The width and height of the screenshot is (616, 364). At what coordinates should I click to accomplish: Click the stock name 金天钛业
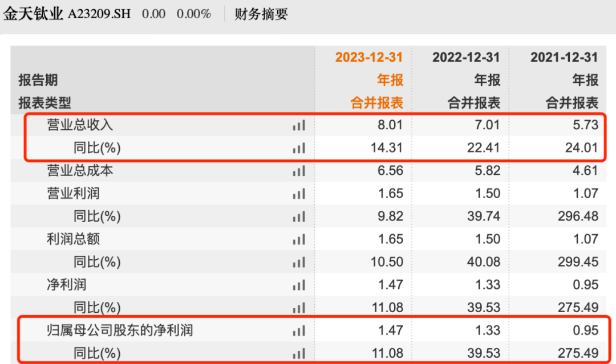[33, 14]
